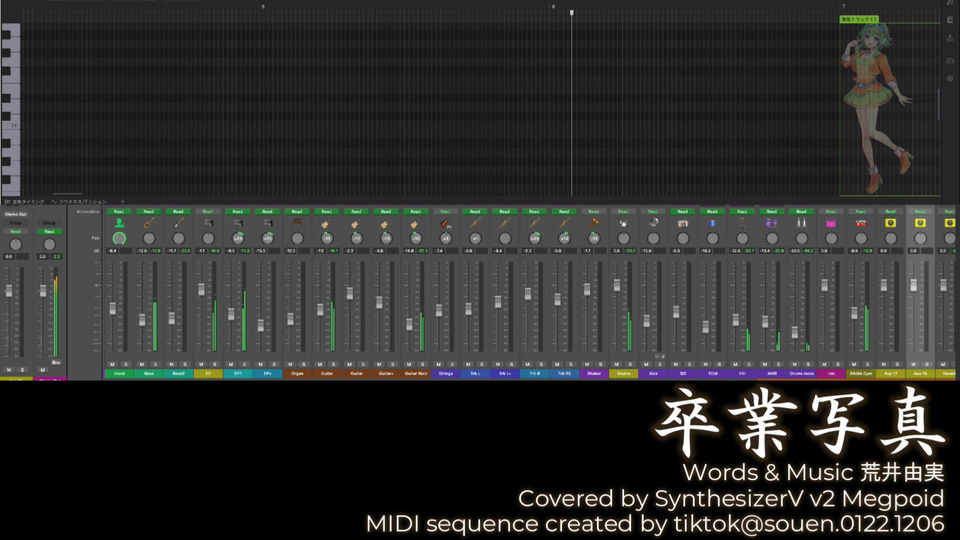The height and width of the screenshot is (540, 960).
Task: Solo the Bass channel
Action: pos(156,364)
